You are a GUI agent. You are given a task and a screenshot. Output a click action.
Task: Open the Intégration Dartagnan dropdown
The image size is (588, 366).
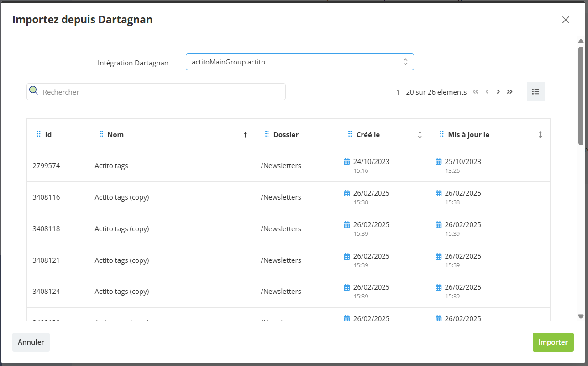[300, 62]
